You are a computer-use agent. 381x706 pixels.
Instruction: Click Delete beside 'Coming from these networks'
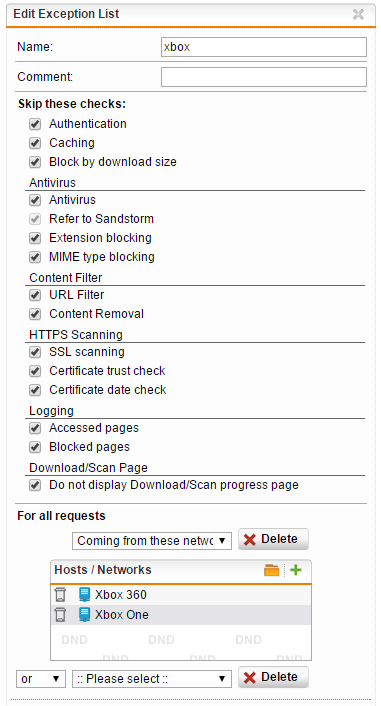pos(273,539)
